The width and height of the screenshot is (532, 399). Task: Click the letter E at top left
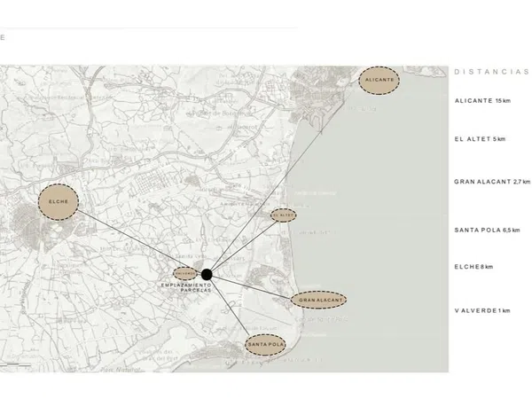(x=3, y=38)
